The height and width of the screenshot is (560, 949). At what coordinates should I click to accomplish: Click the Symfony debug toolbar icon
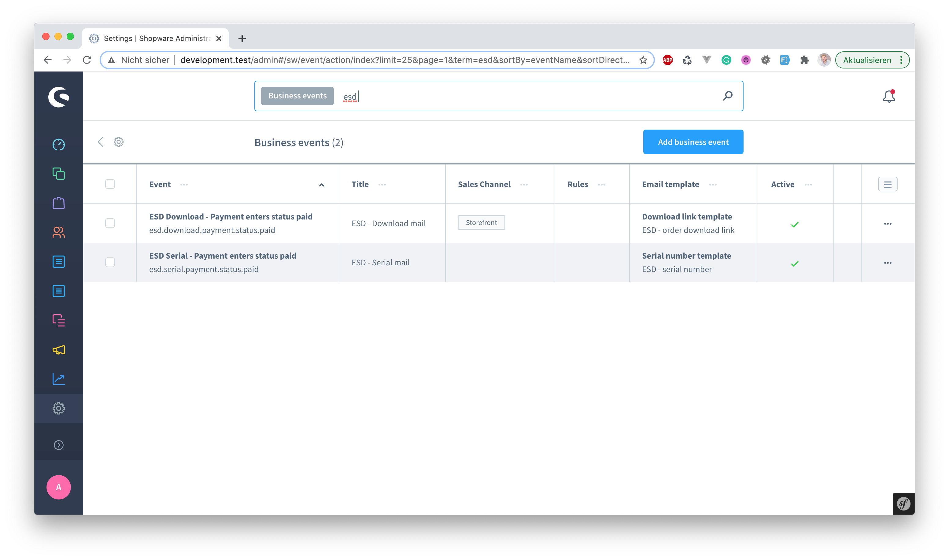[x=903, y=504]
